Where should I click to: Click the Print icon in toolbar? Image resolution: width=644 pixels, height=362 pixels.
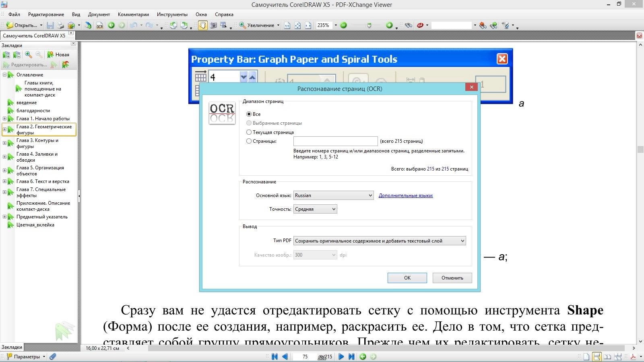tap(60, 25)
